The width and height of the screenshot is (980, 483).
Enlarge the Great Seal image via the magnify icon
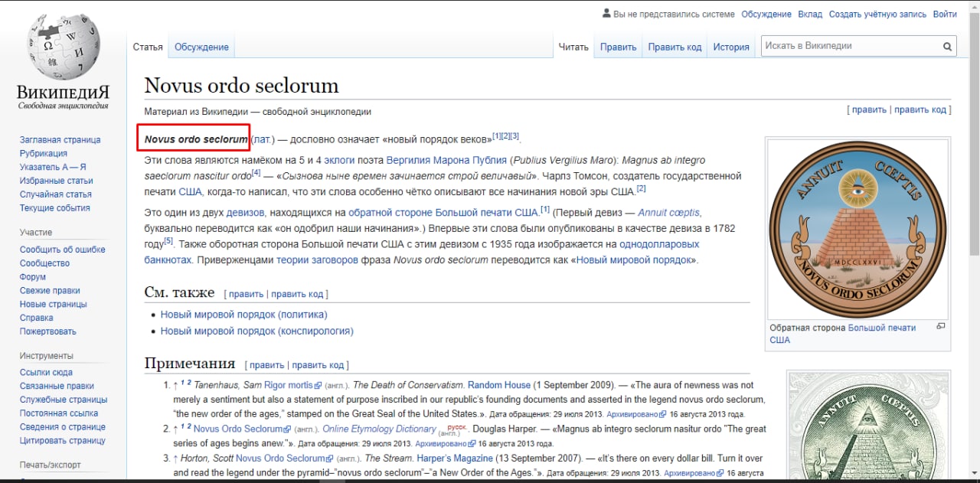[x=941, y=327]
